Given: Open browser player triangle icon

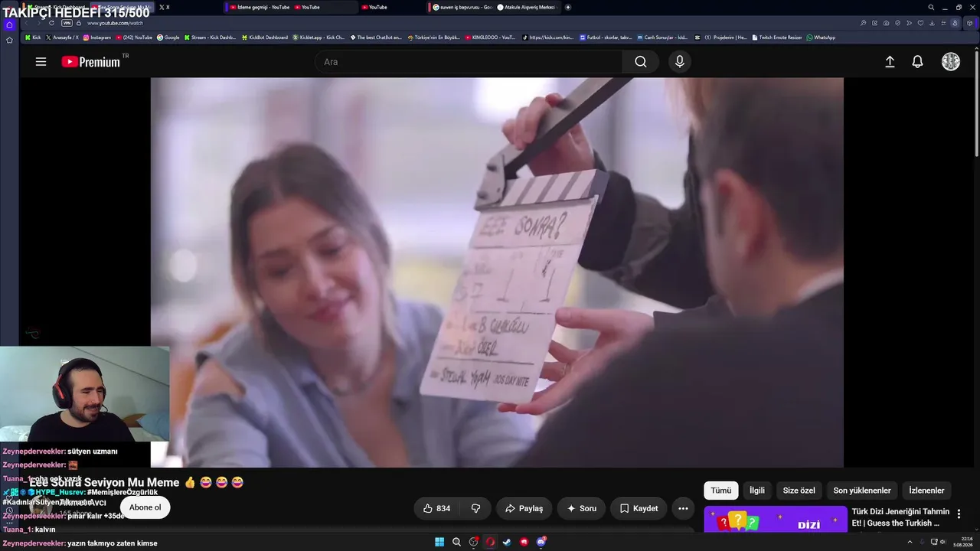Looking at the screenshot, I should [x=909, y=23].
